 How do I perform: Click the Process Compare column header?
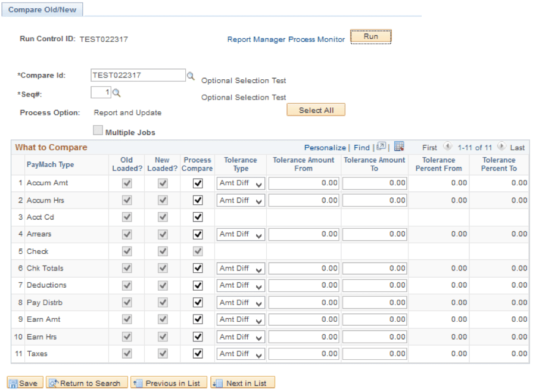click(197, 164)
